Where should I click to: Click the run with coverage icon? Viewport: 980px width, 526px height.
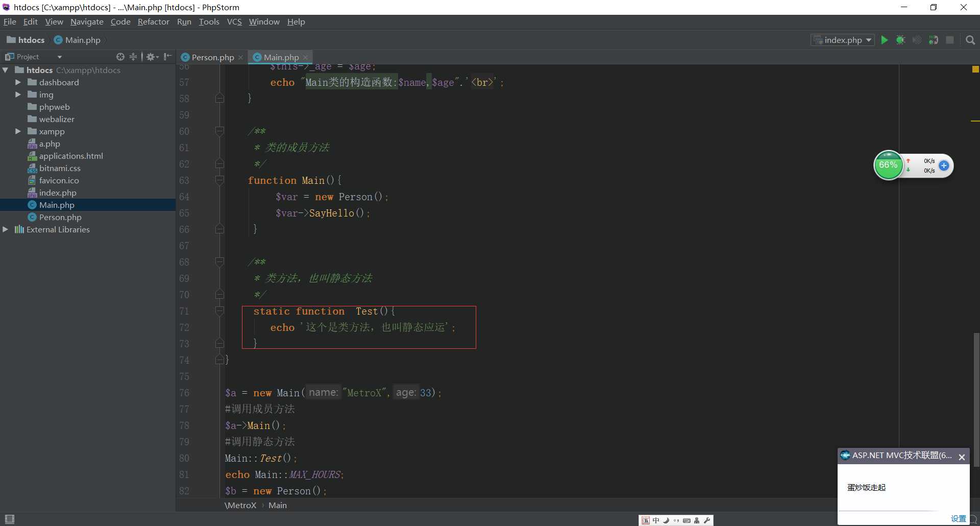point(917,40)
